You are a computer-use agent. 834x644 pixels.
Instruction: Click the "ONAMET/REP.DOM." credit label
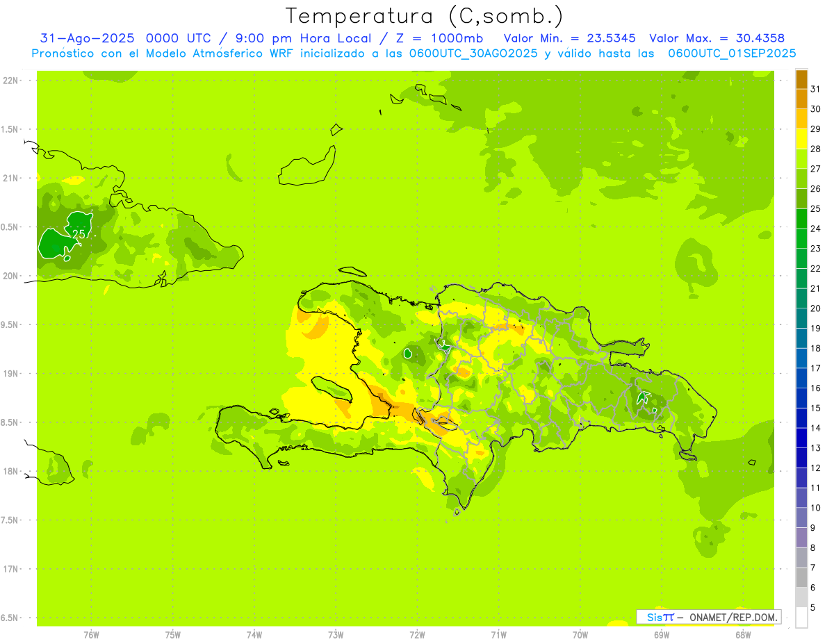[734, 617]
